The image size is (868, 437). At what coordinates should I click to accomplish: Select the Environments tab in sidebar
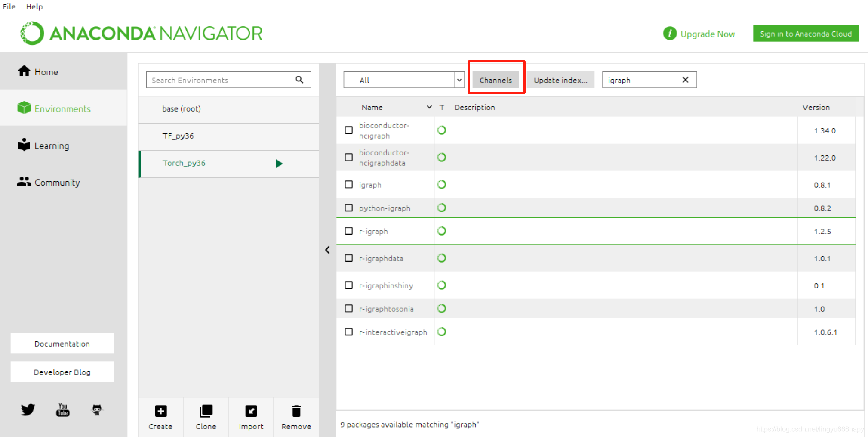point(64,108)
